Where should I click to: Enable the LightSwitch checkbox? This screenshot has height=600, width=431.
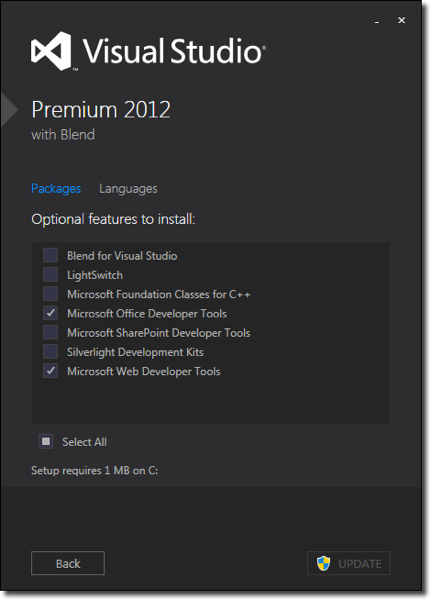click(51, 275)
